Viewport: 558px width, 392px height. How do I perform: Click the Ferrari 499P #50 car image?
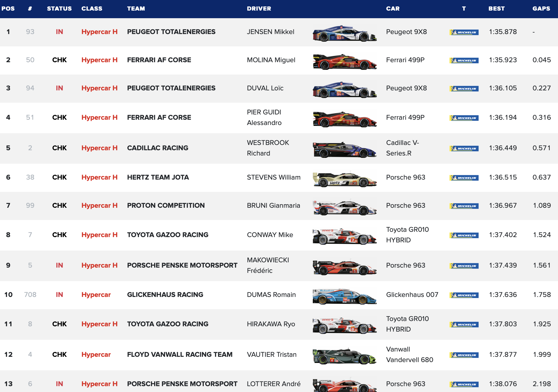coord(344,61)
